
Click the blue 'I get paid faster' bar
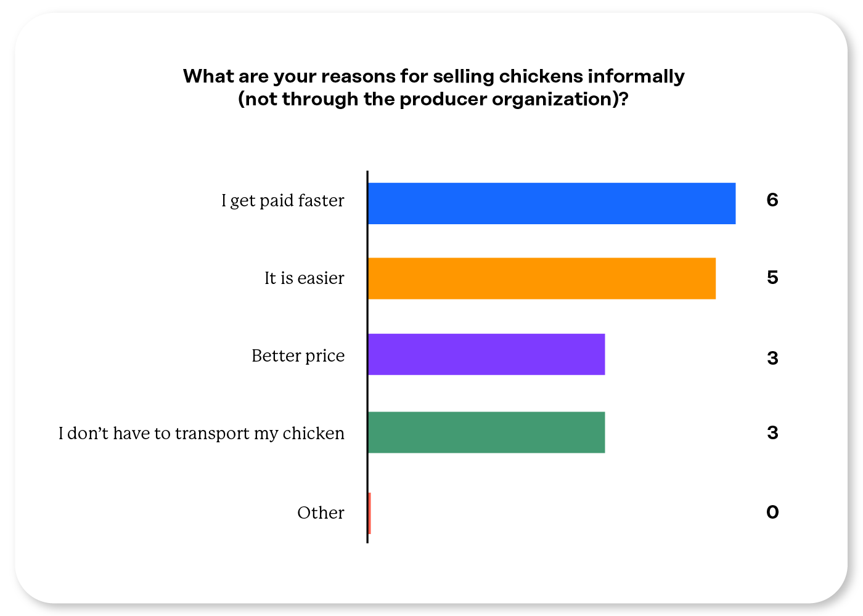(x=552, y=203)
